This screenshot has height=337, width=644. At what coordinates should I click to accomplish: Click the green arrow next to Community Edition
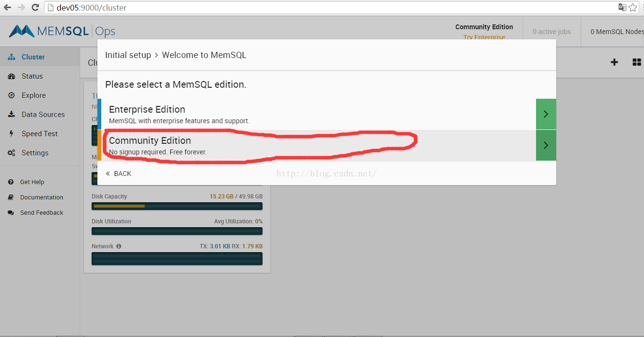pyautogui.click(x=546, y=145)
